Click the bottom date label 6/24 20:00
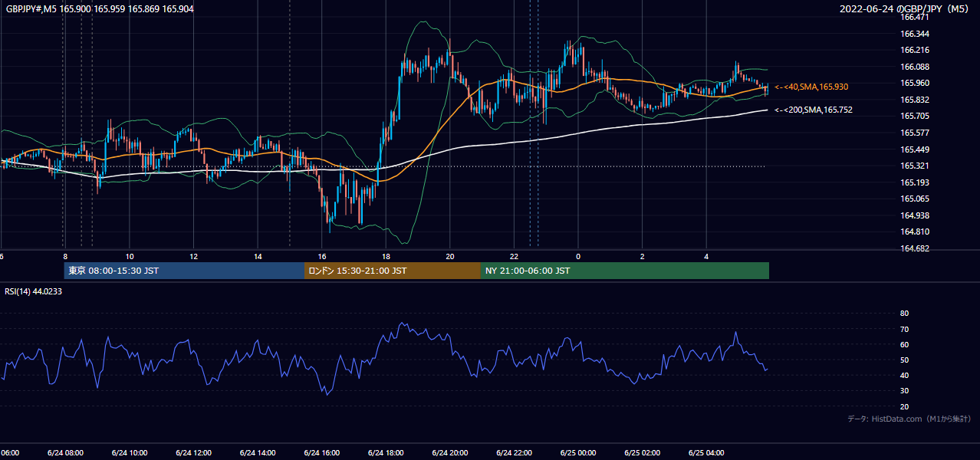 point(450,453)
